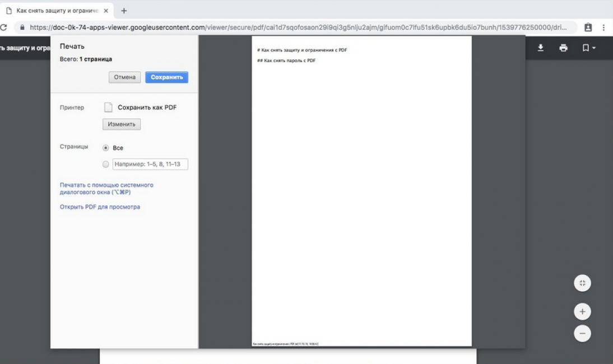Screen dimensions: 613x364
Task: Click the download icon in PDF toolbar
Action: pos(541,48)
